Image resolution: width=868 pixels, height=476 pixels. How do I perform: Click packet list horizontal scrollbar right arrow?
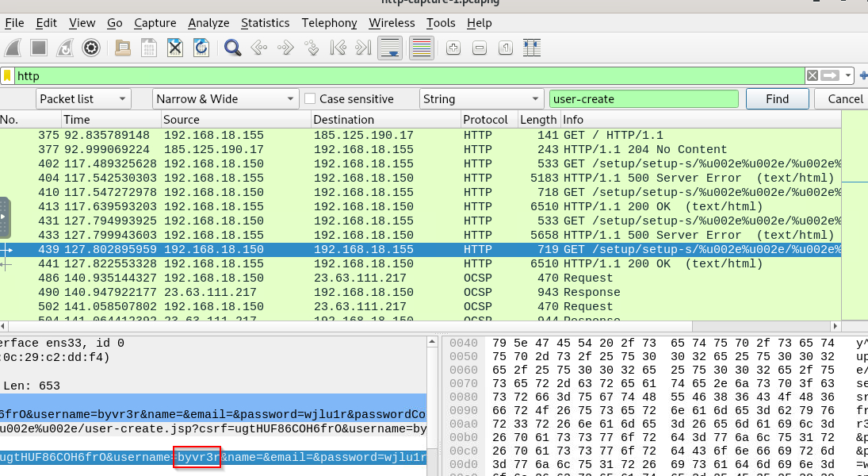(x=835, y=326)
